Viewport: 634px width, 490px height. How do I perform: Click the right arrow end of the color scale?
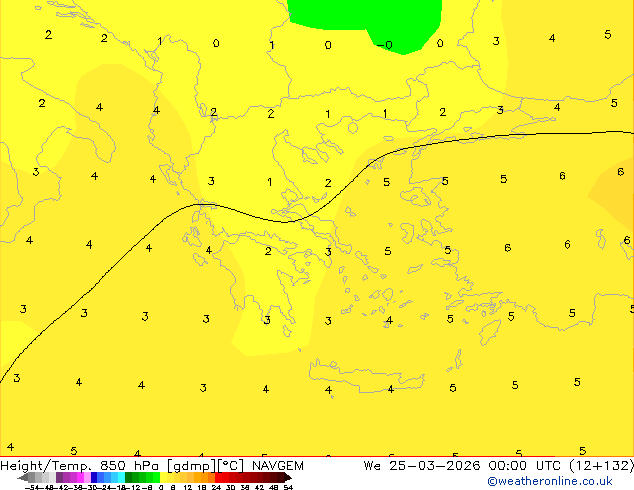click(288, 477)
